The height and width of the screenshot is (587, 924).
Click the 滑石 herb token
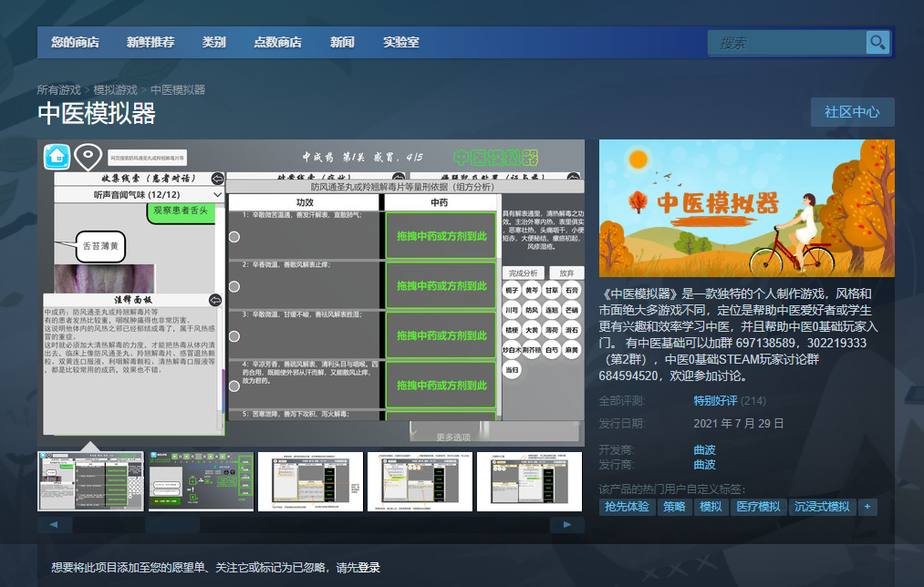[572, 330]
